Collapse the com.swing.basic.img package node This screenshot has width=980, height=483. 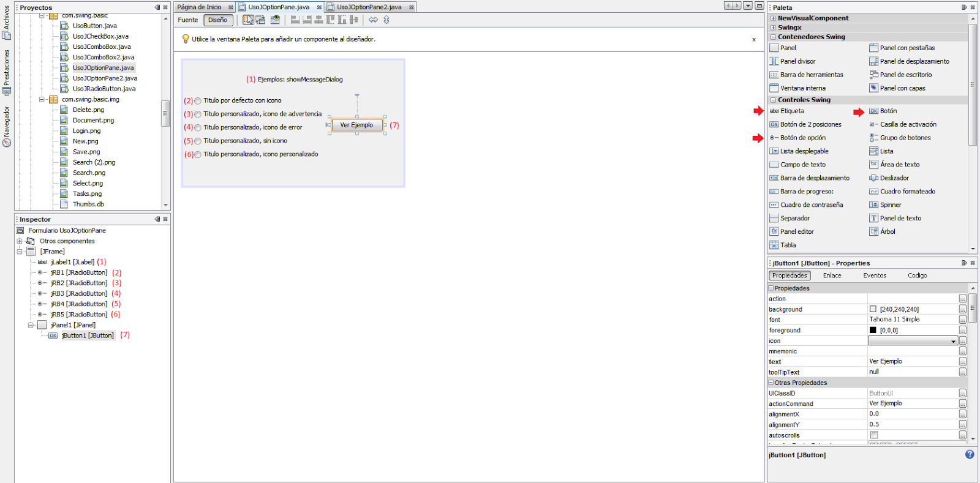(42, 99)
